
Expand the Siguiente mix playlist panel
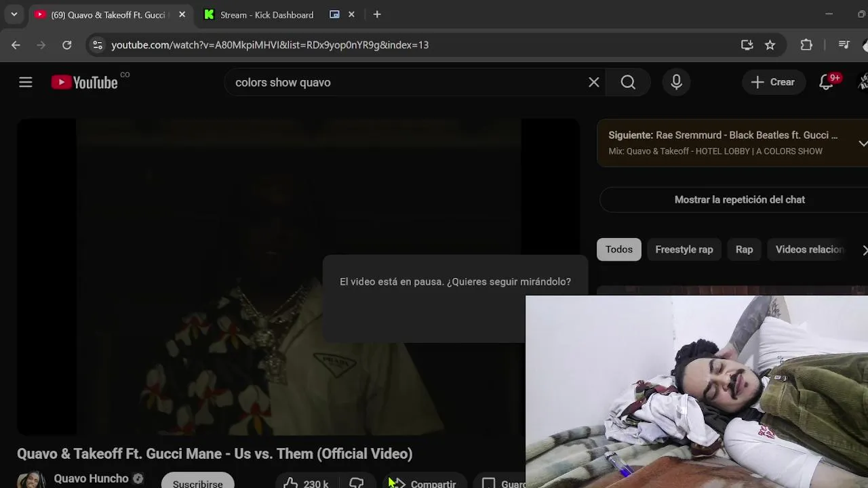point(863,143)
